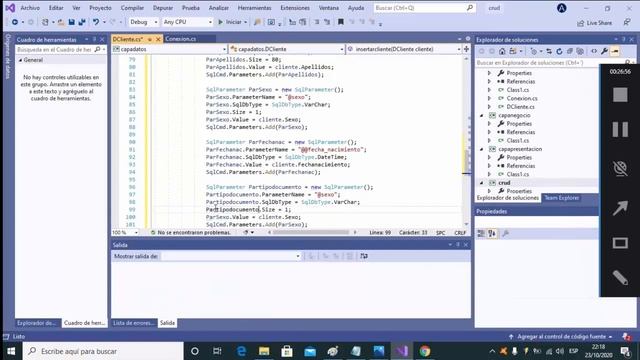The image size is (640, 360).
Task: Select the pen marker tool in recorder panel
Action: pos(620,278)
